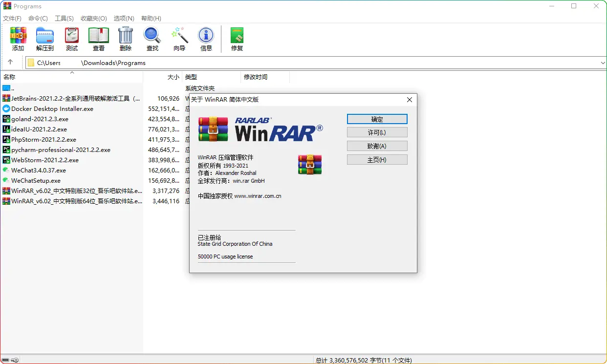This screenshot has height=364, width=607.
Task: Open the Favorites (收藏夹) menu
Action: pyautogui.click(x=94, y=19)
